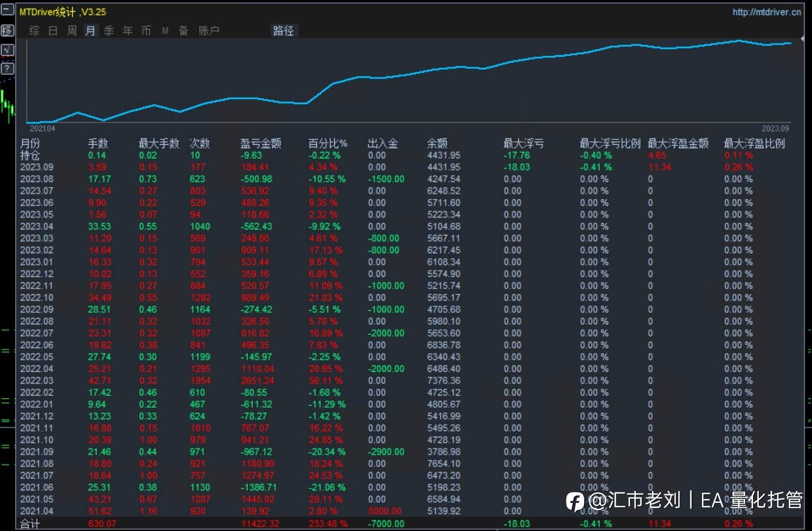The height and width of the screenshot is (531, 812).
Task: Switch to the 日 daily tab
Action: point(53,31)
